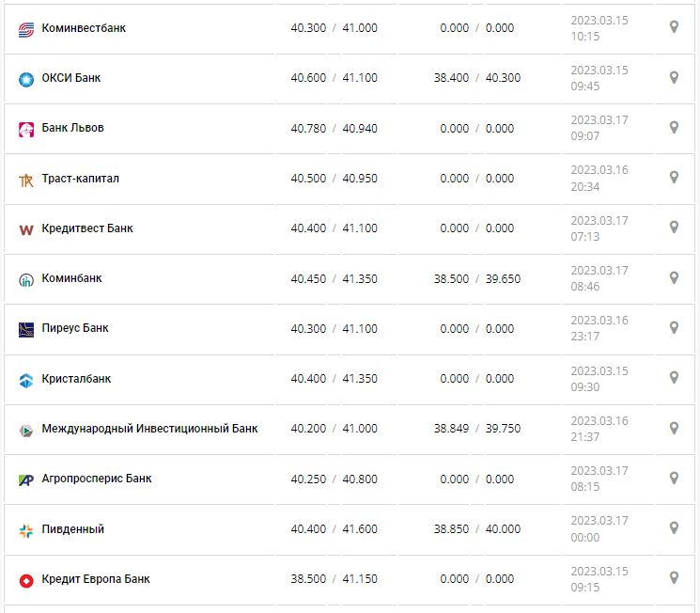Click Пивденный rate 40.400 / 41.600
Screen dimensions: 700x613
334,529
